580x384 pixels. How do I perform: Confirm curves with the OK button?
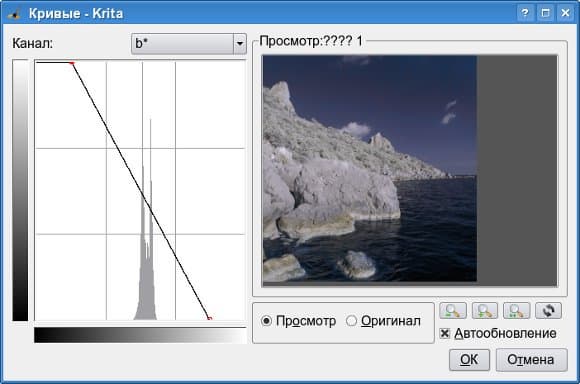click(469, 360)
